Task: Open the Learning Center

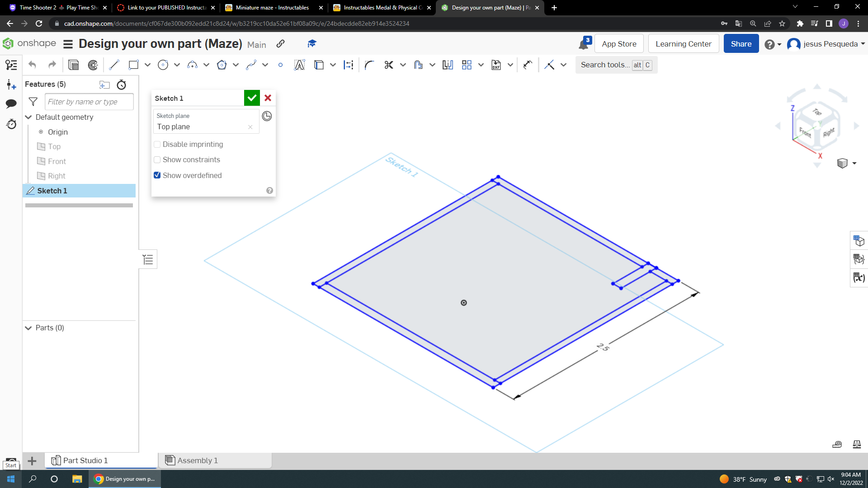Action: [683, 43]
